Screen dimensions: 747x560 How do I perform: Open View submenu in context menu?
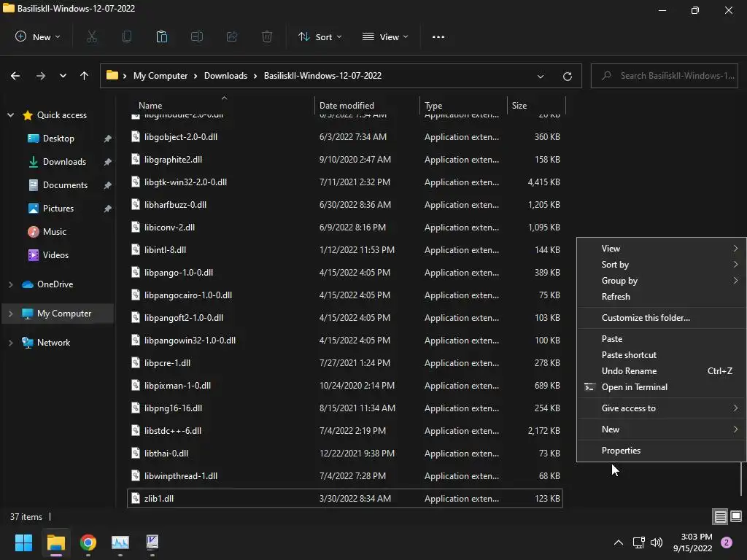pos(661,248)
